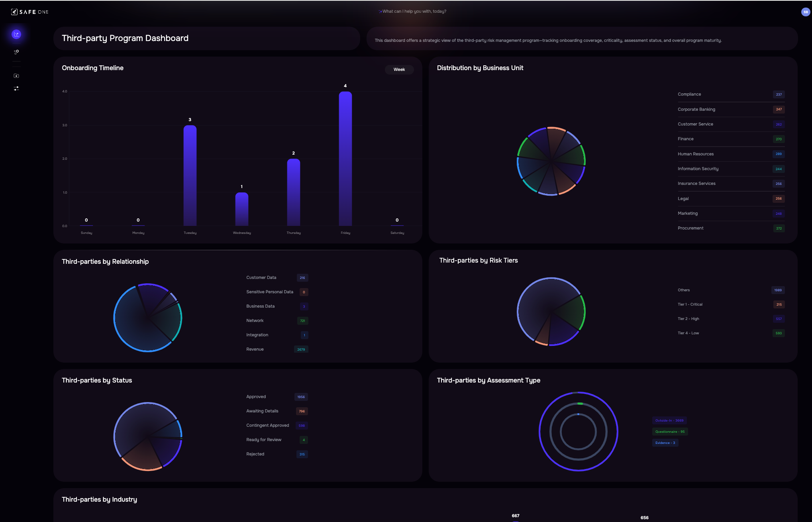Viewport: 812px width, 522px height.
Task: Open the dashboard scatter-chart sidebar icon
Action: (x=16, y=34)
